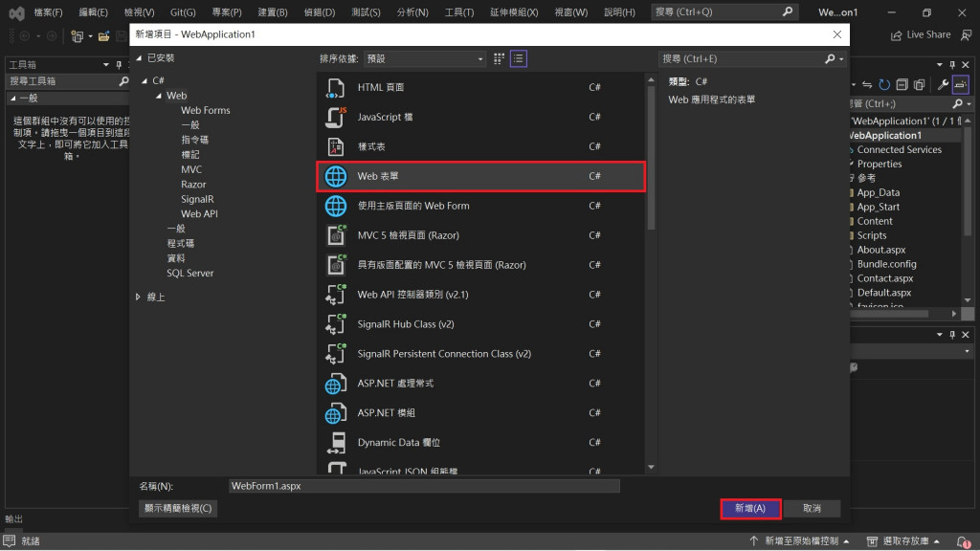Click the feedback icon beside Live Share
Image resolution: width=980 pixels, height=551 pixels.
[x=966, y=35]
